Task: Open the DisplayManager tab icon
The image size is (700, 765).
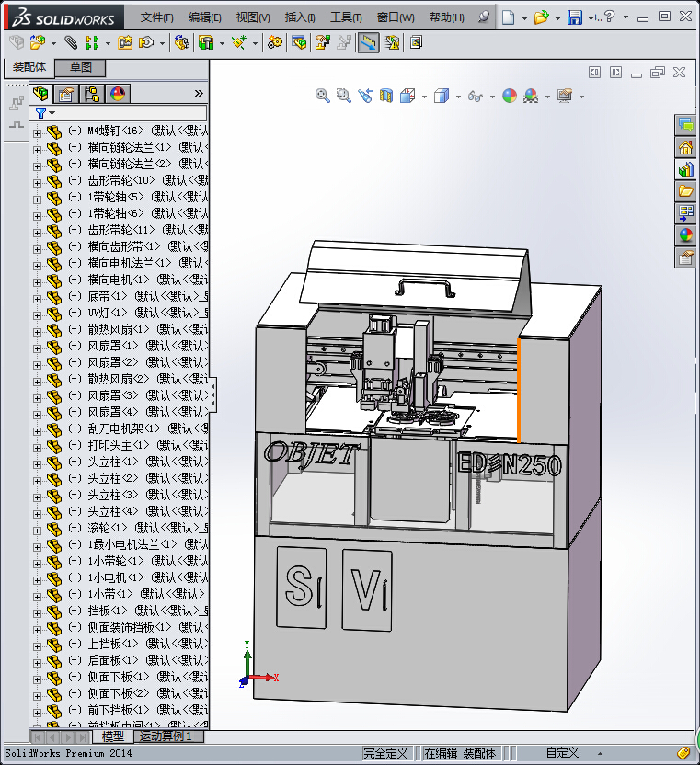Action: click(x=118, y=93)
